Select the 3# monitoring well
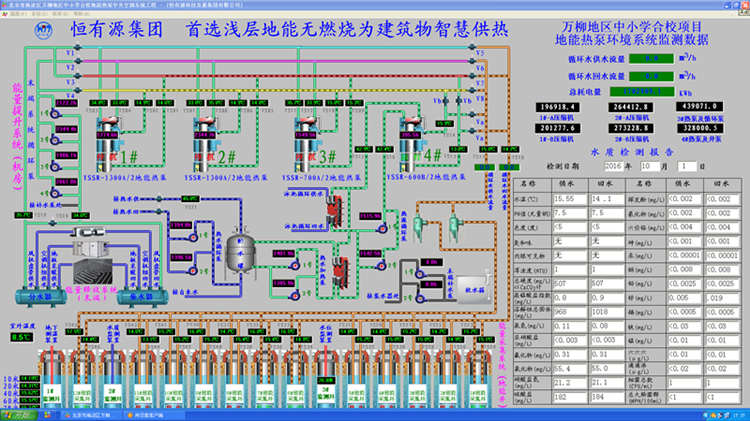This screenshot has height=421, width=750. pos(326,378)
